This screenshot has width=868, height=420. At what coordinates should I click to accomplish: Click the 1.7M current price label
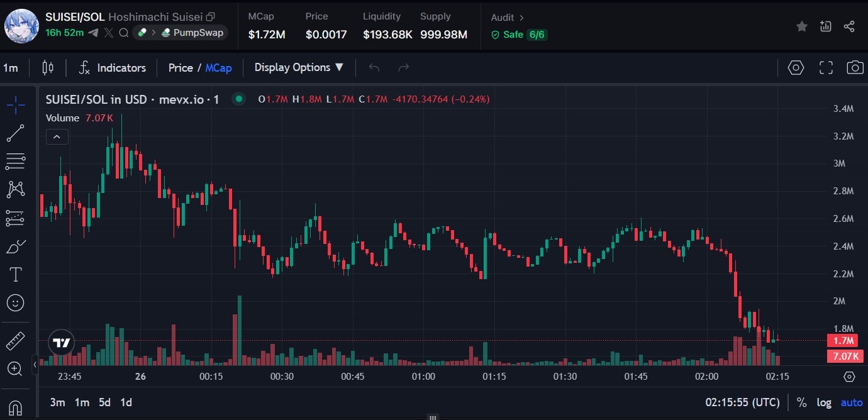pyautogui.click(x=843, y=341)
